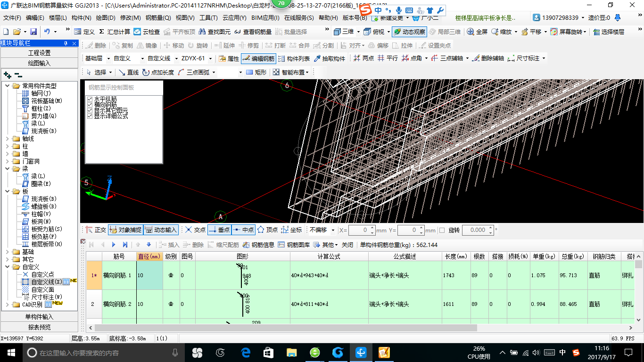Viewport: 644px width, 362px height.
Task: Toggle 对象捕捉 object snap
Action: [x=125, y=230]
